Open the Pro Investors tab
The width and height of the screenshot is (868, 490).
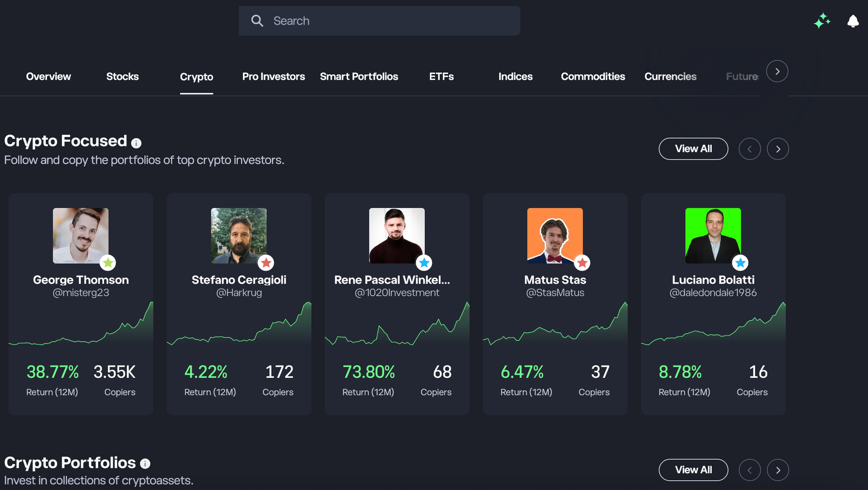coord(273,76)
